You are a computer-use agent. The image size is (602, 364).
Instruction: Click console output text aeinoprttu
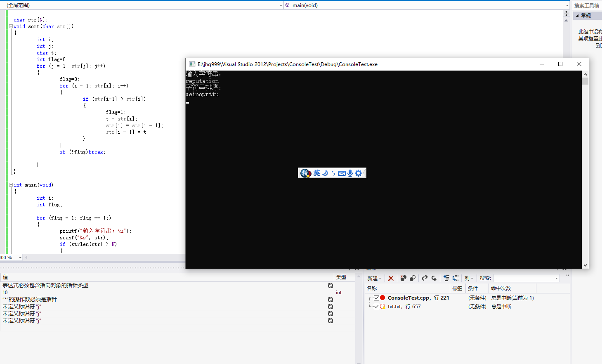coord(202,95)
